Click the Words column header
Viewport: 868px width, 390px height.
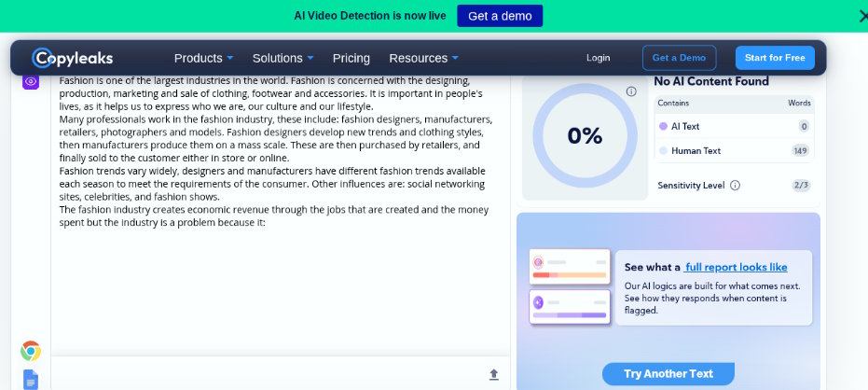[x=799, y=103]
